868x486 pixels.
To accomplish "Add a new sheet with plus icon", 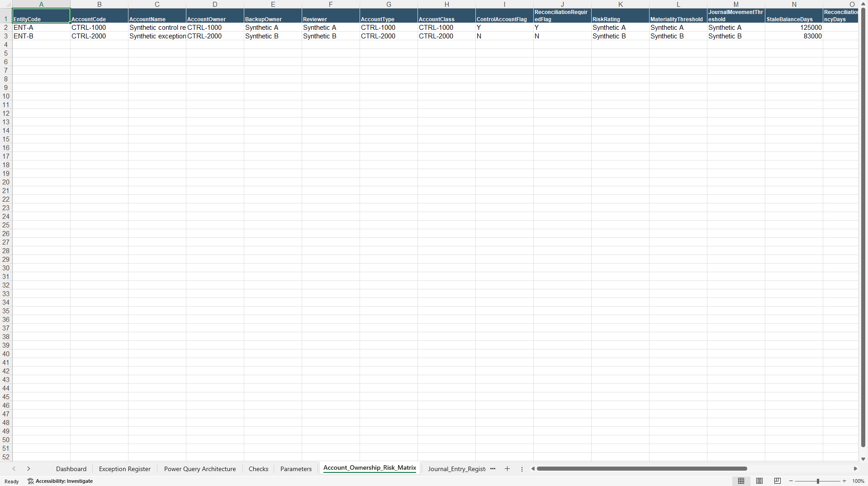I will tap(507, 469).
